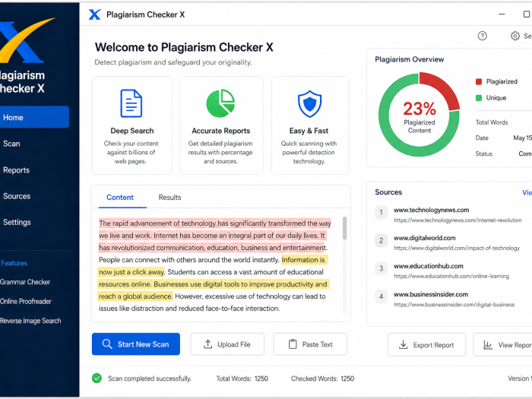This screenshot has width=532, height=399.
Task: Click the 'Checked Words: 1250' status entry
Action: tap(322, 378)
